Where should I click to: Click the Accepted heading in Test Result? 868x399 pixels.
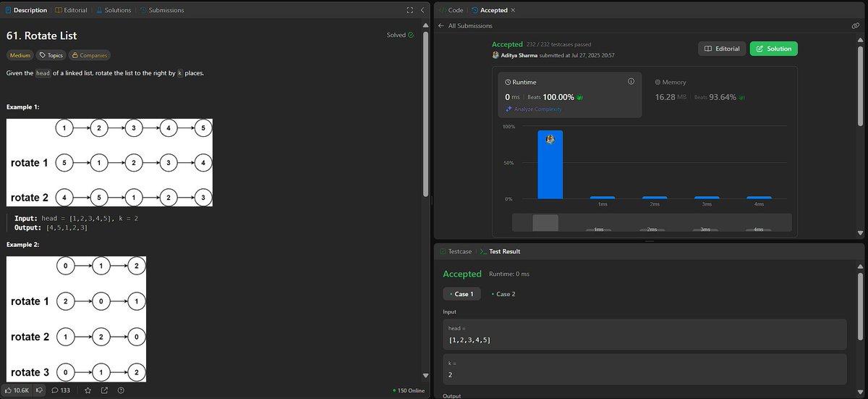[x=461, y=274]
